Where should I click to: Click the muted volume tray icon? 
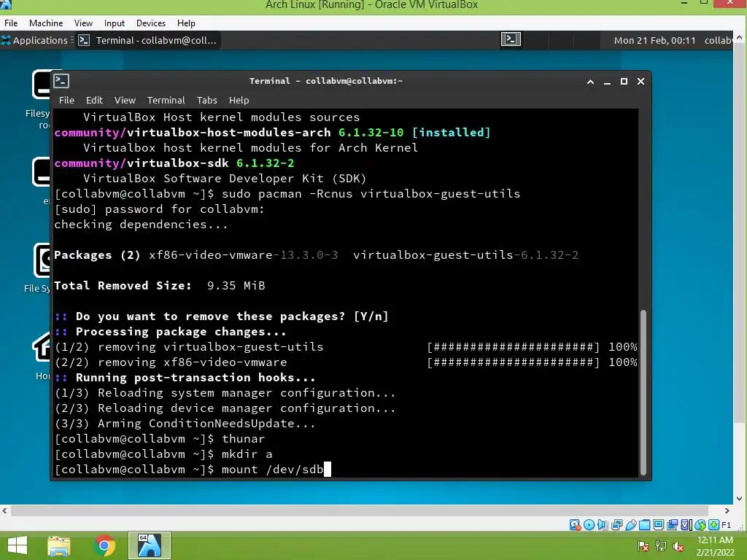point(678,546)
